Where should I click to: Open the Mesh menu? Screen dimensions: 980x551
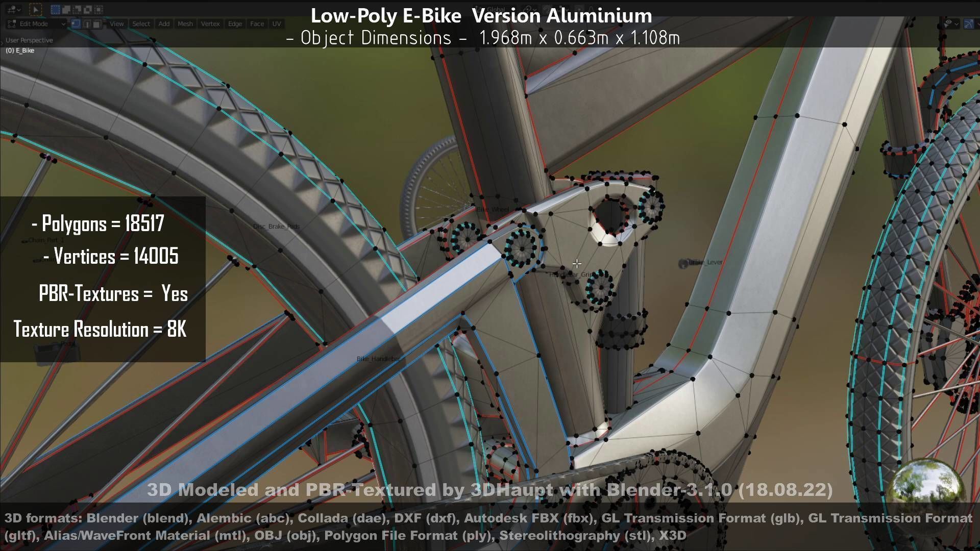tap(185, 24)
